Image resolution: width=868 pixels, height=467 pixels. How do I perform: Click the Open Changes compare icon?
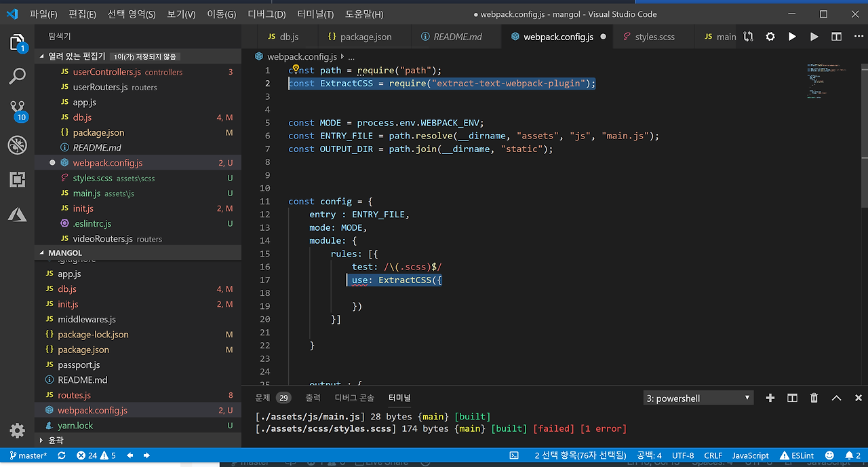click(748, 37)
